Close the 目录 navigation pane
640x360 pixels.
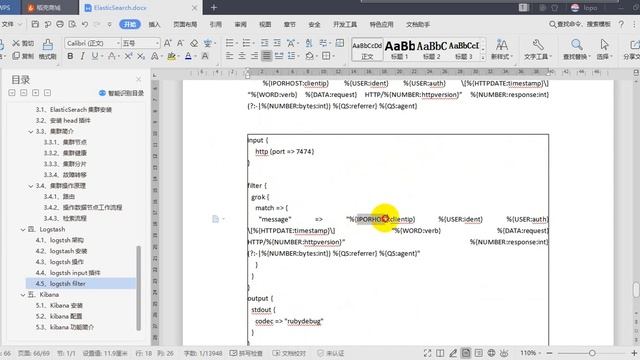(138, 79)
